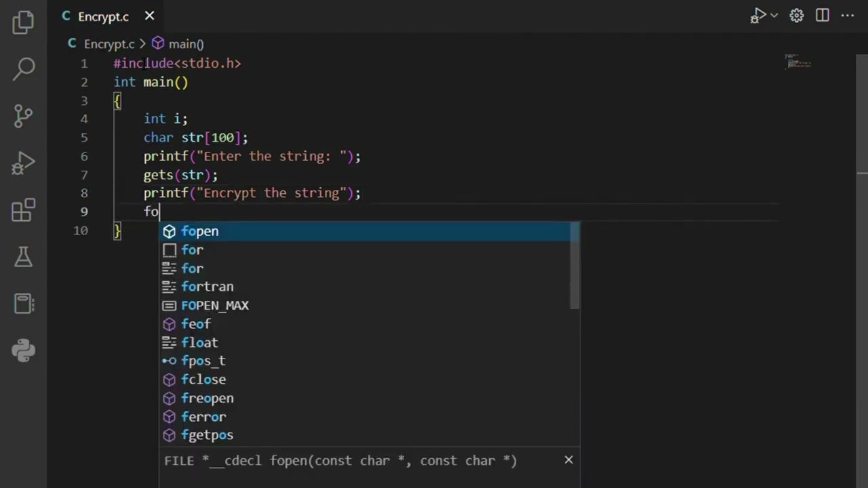868x488 pixels.
Task: Split the editor to the right
Action: [x=822, y=16]
